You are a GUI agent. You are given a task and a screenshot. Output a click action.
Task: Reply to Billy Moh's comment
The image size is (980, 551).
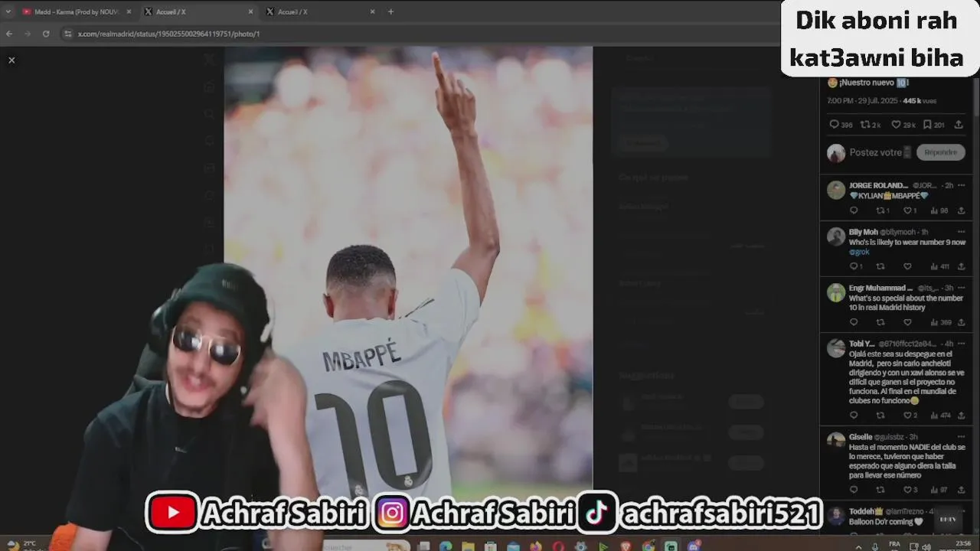pyautogui.click(x=855, y=266)
